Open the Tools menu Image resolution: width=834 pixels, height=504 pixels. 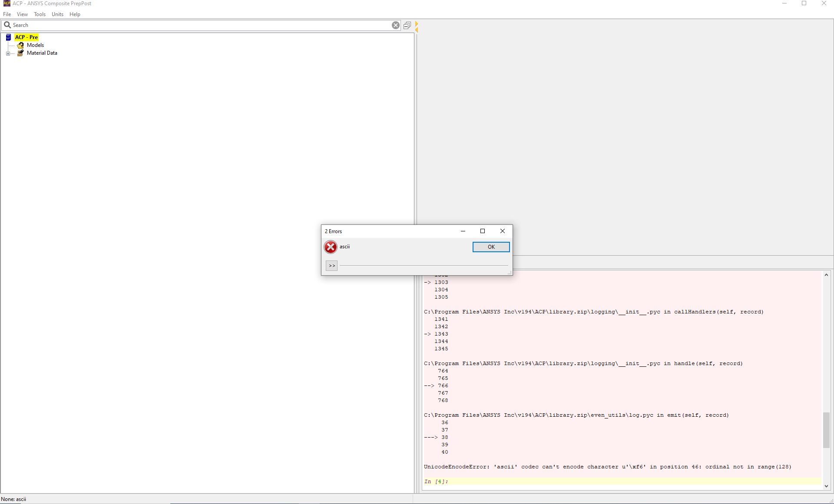40,14
